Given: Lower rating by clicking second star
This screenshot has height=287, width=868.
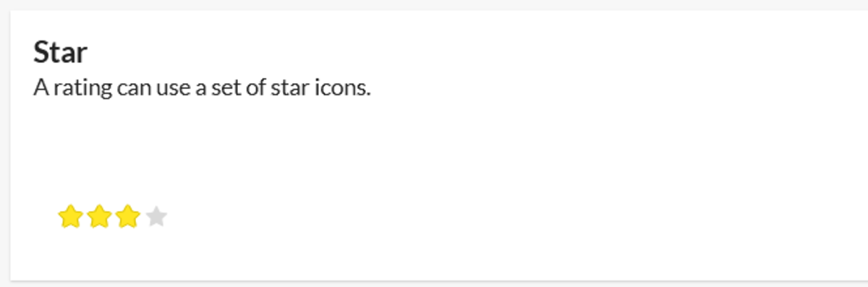Looking at the screenshot, I should (98, 216).
